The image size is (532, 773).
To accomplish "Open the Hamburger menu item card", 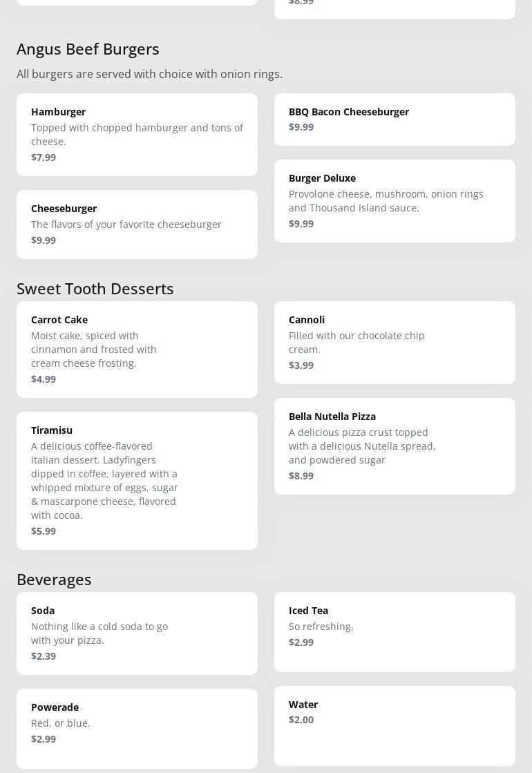I will [x=137, y=134].
